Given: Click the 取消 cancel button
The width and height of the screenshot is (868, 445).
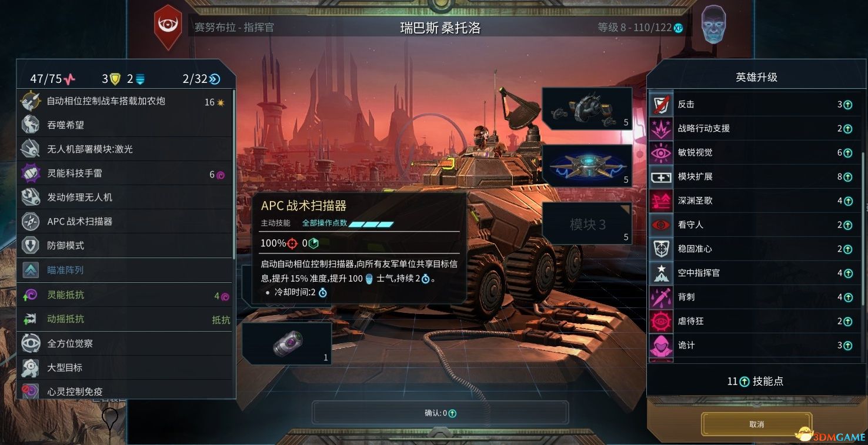Looking at the screenshot, I should (x=757, y=424).
